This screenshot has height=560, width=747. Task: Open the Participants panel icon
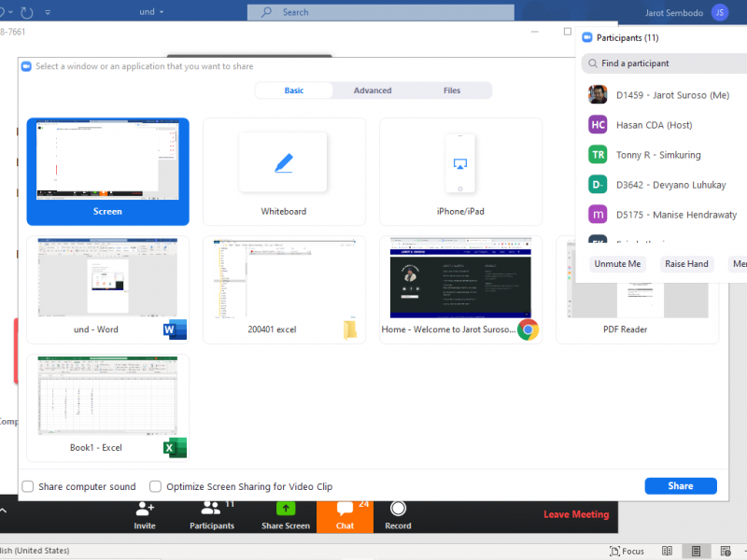click(212, 510)
